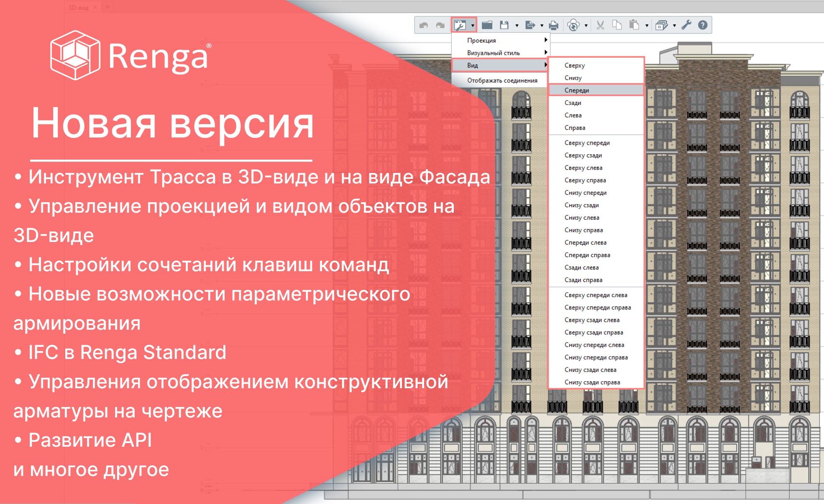Image resolution: width=824 pixels, height=504 pixels.
Task: Select the Сзади view
Action: 596,103
